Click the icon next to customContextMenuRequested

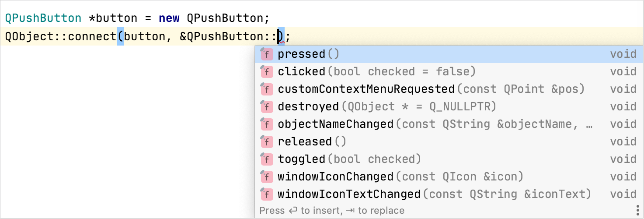tap(267, 89)
